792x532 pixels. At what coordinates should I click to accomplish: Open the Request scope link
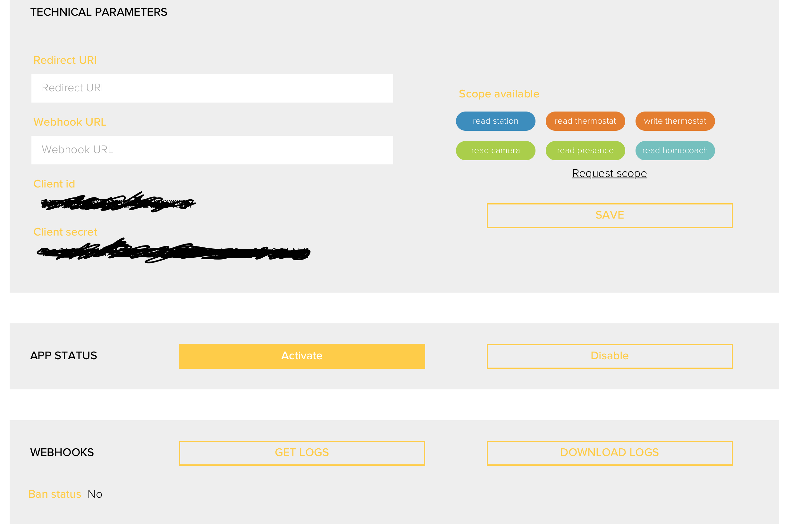pyautogui.click(x=609, y=173)
